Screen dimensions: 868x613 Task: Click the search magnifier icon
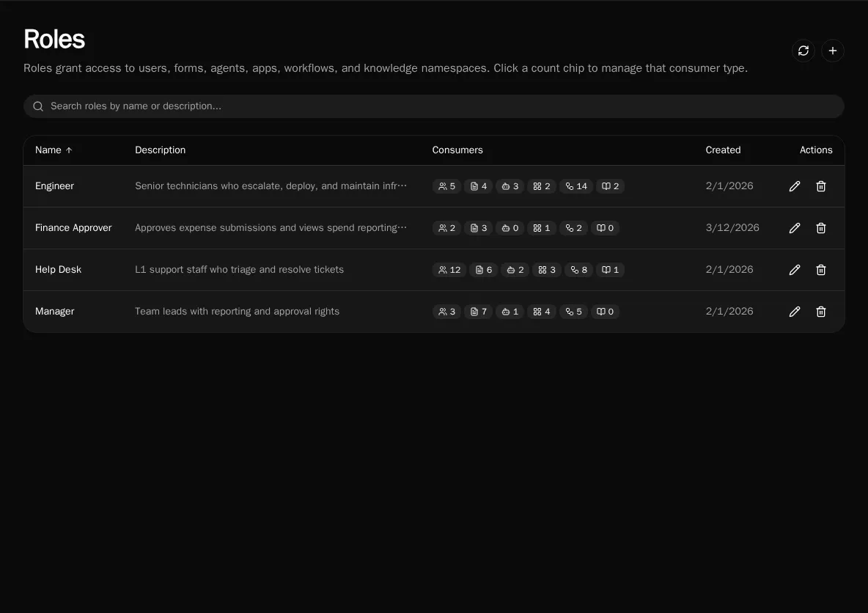tap(38, 106)
